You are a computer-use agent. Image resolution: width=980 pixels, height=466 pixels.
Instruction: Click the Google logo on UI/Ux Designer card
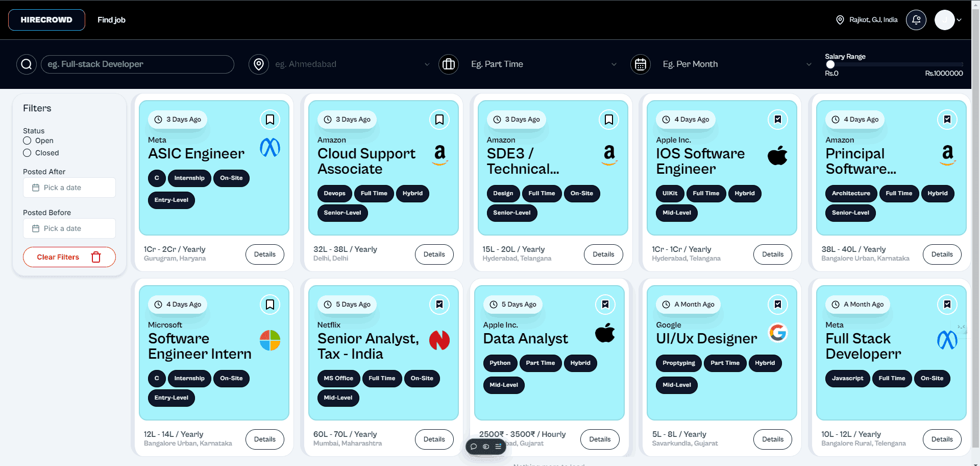point(778,333)
